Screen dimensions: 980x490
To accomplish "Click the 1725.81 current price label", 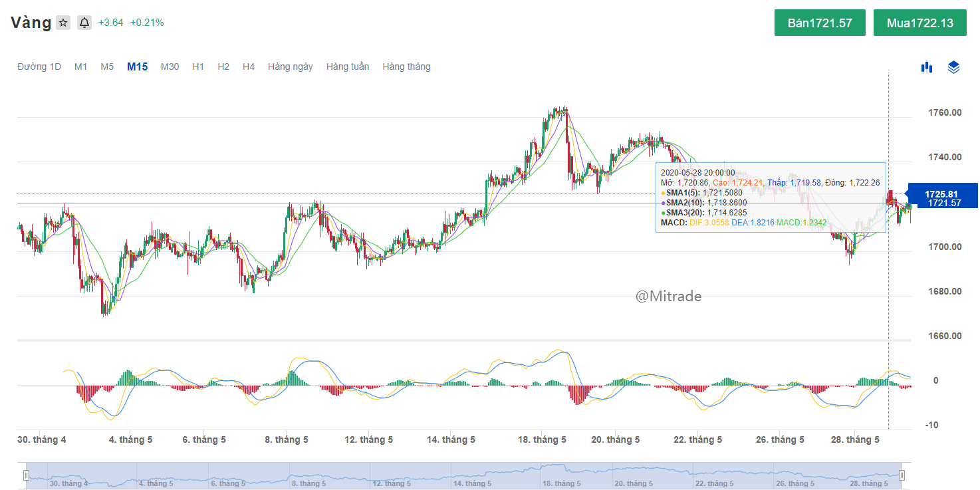I will (x=941, y=193).
